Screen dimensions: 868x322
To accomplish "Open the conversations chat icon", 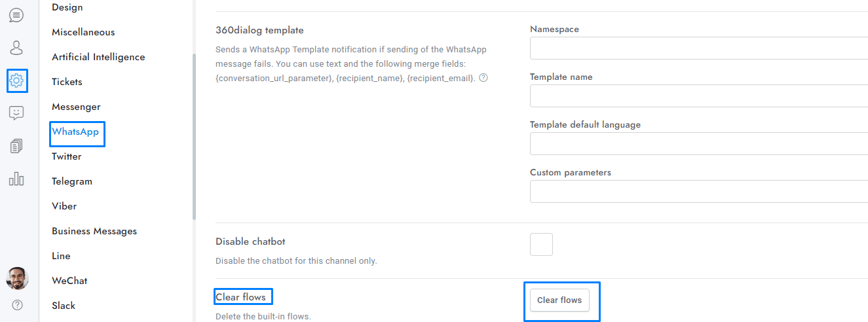I will point(16,14).
